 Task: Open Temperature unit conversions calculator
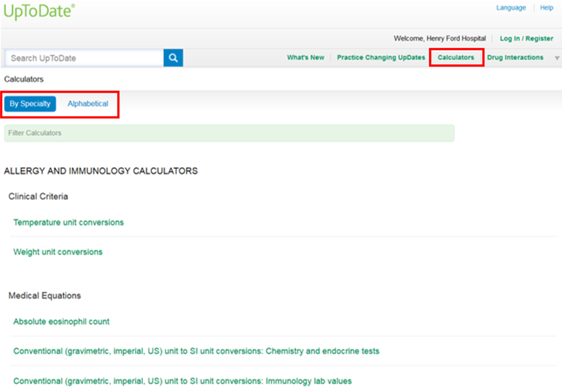(69, 222)
